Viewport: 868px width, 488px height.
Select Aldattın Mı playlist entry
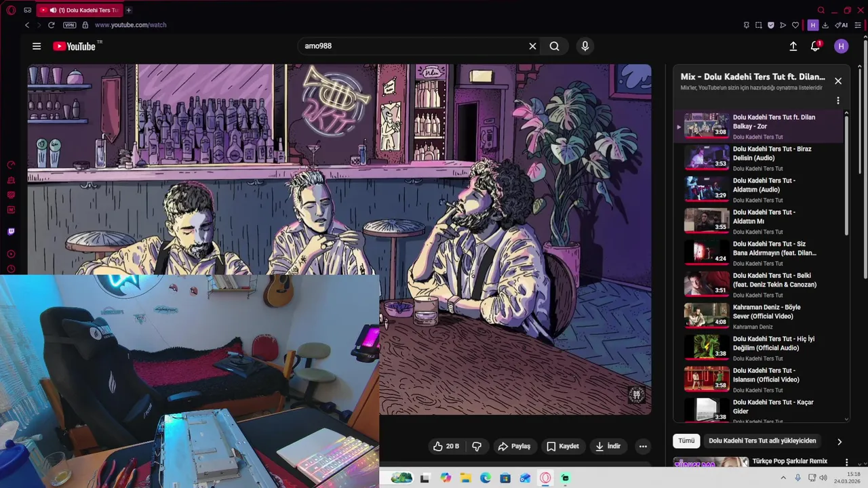758,222
